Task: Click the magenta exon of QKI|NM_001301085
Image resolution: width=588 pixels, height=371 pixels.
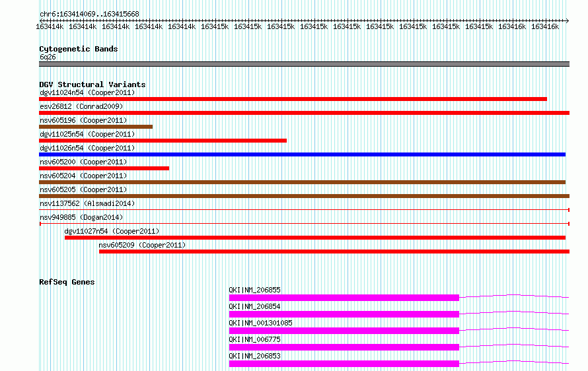Action: pos(344,331)
